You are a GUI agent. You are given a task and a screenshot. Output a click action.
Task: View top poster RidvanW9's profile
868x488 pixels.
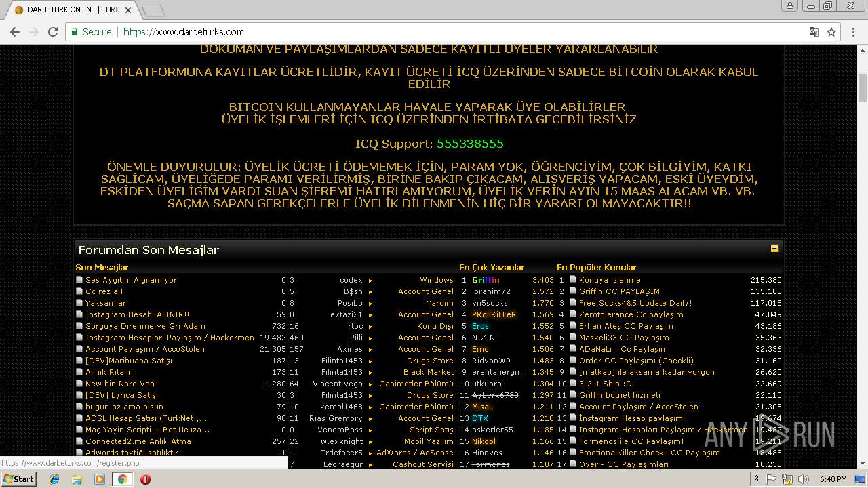(x=491, y=361)
